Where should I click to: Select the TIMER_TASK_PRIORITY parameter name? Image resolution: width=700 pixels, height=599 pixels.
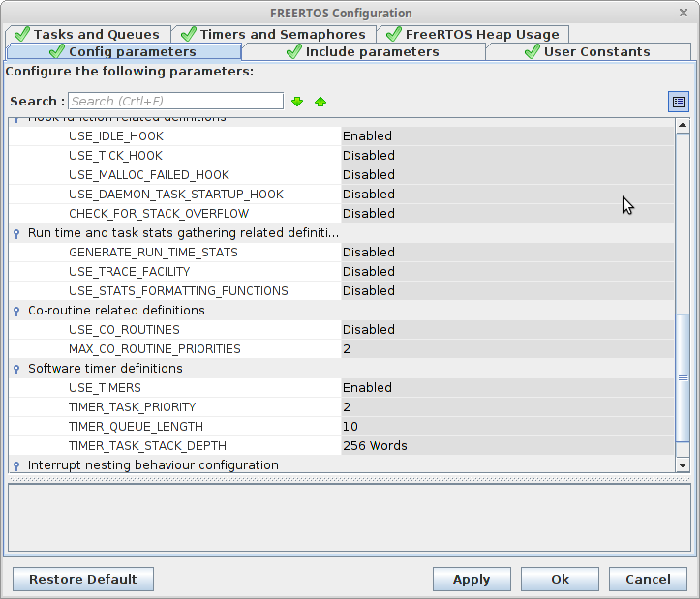(132, 407)
